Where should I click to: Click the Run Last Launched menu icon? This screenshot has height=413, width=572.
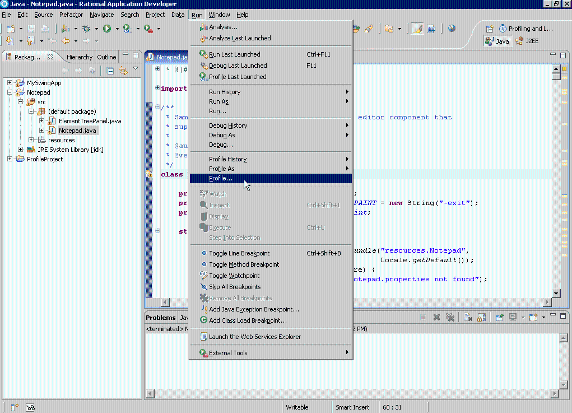coord(203,54)
